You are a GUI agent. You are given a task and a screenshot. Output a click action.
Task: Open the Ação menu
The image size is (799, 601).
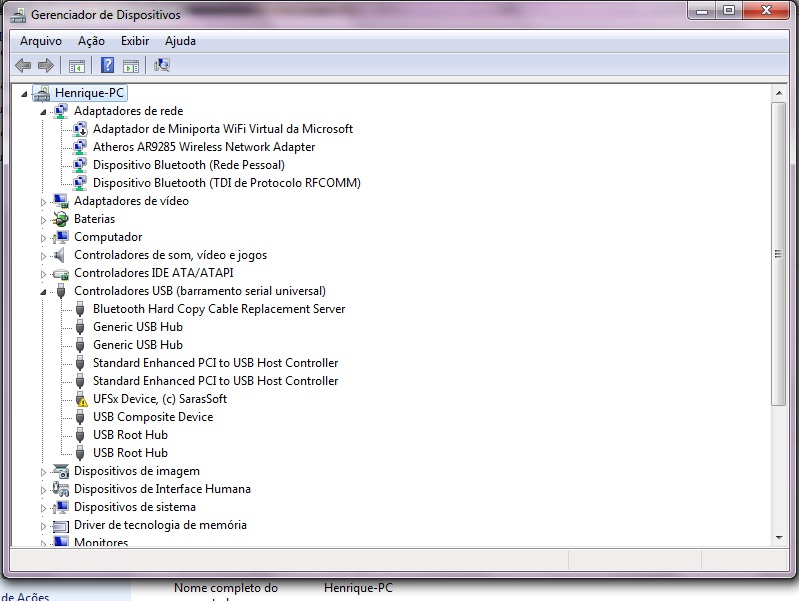[x=91, y=41]
